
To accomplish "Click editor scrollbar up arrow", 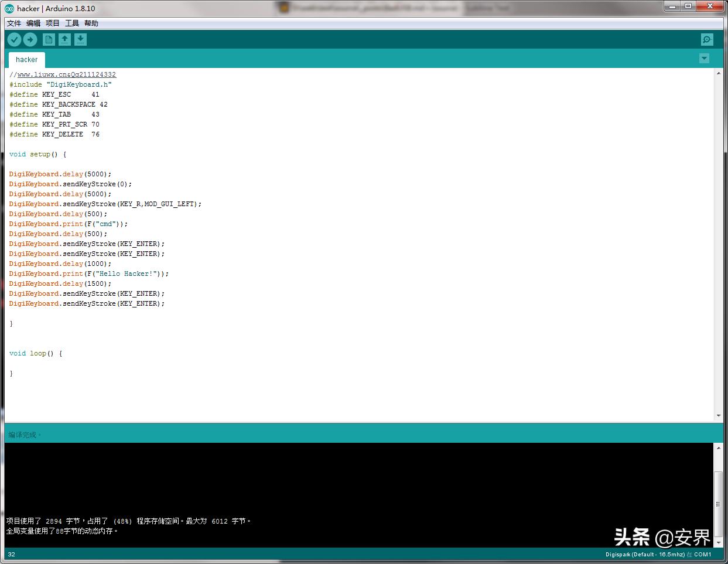I will click(719, 74).
